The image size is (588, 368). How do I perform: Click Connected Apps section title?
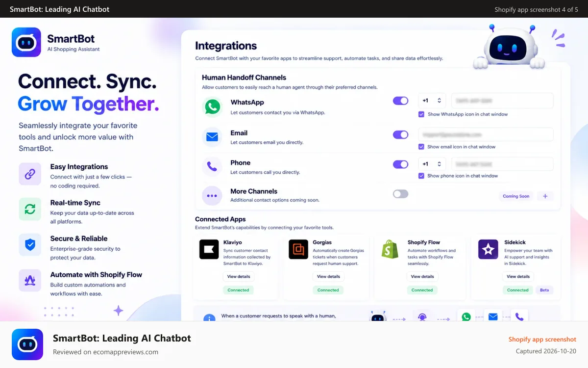220,219
